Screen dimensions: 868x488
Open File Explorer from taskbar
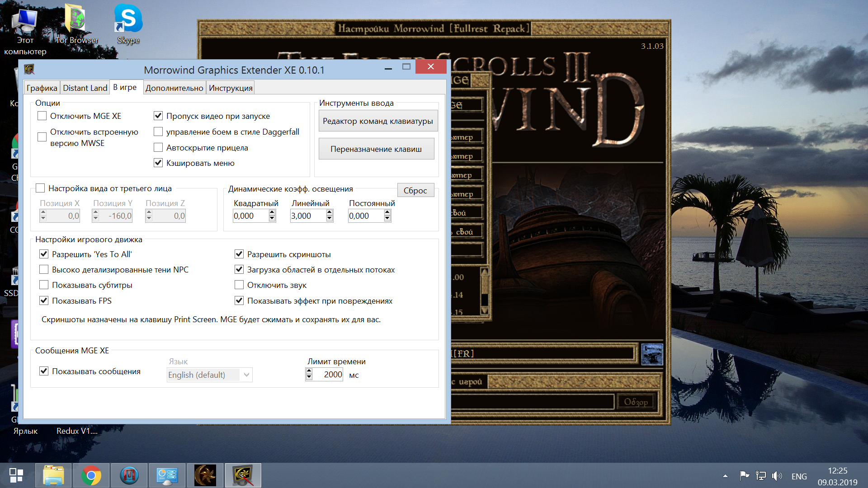click(53, 475)
